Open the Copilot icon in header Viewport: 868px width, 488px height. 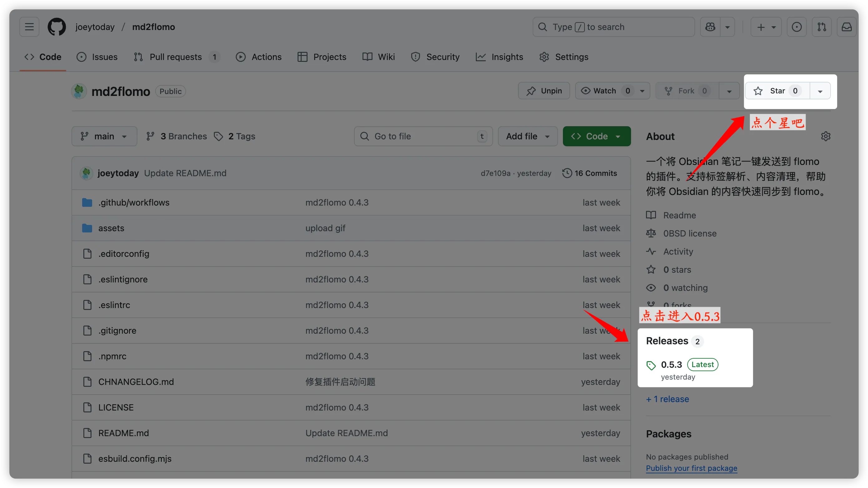pyautogui.click(x=710, y=27)
